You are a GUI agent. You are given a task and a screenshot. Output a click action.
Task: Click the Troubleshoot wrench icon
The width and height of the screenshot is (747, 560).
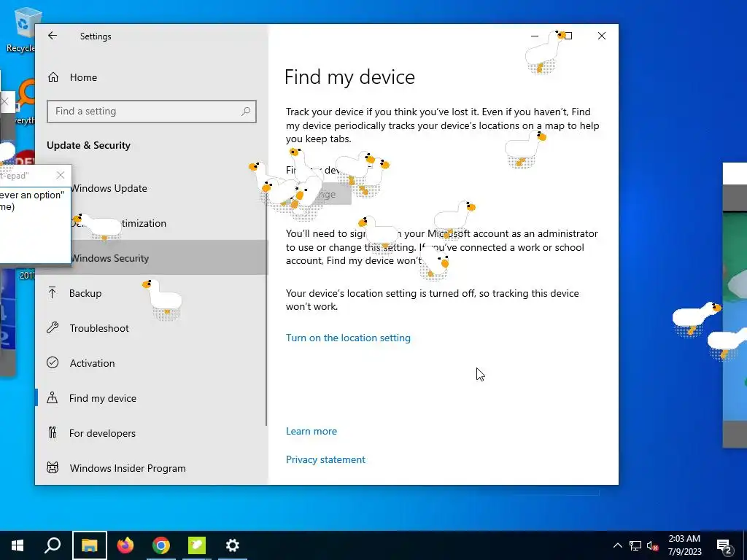pos(53,327)
